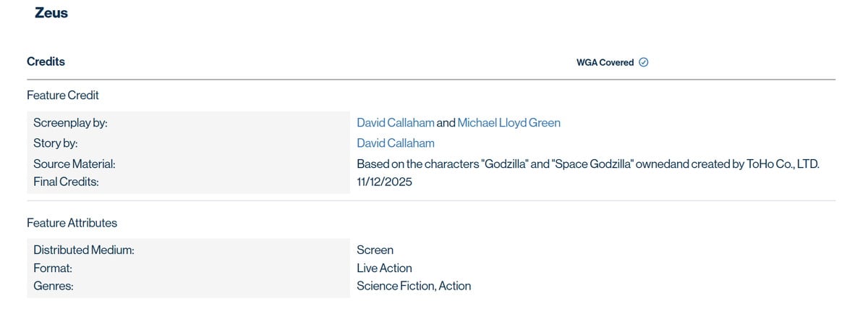The height and width of the screenshot is (309, 868).
Task: Click the Live Action format value
Action: click(x=384, y=268)
